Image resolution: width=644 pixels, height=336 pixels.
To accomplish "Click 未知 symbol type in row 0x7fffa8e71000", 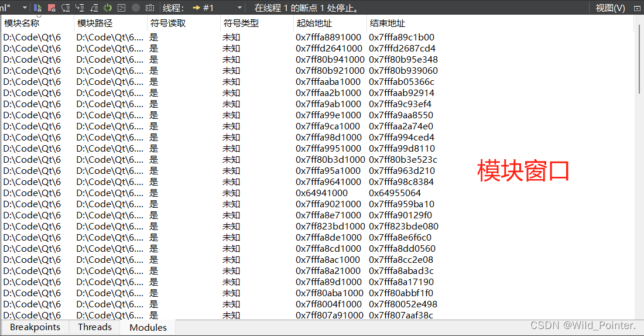I will tap(231, 215).
